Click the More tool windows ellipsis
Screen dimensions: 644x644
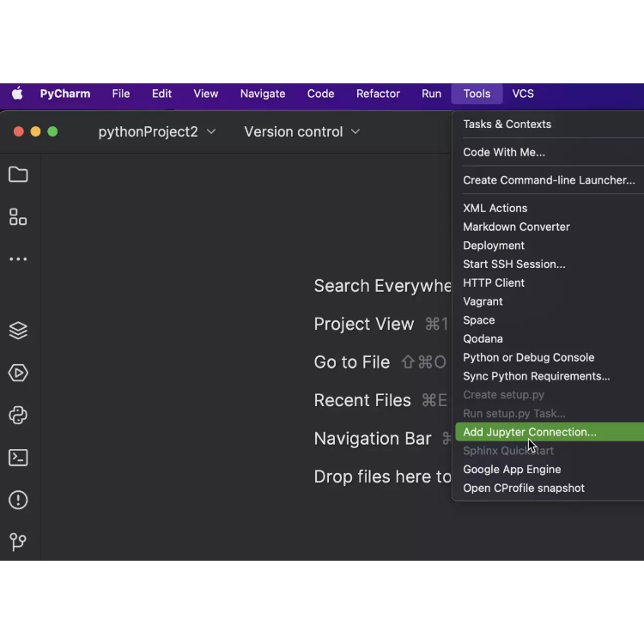coord(18,259)
